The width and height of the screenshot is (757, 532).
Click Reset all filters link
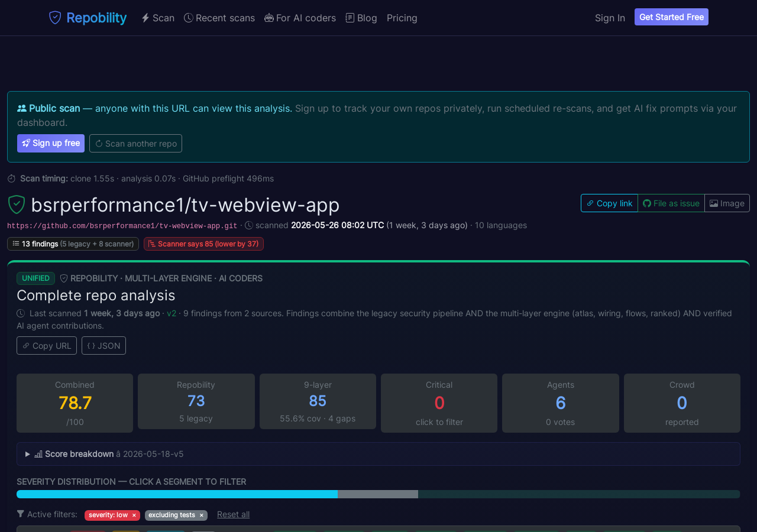pyautogui.click(x=233, y=514)
